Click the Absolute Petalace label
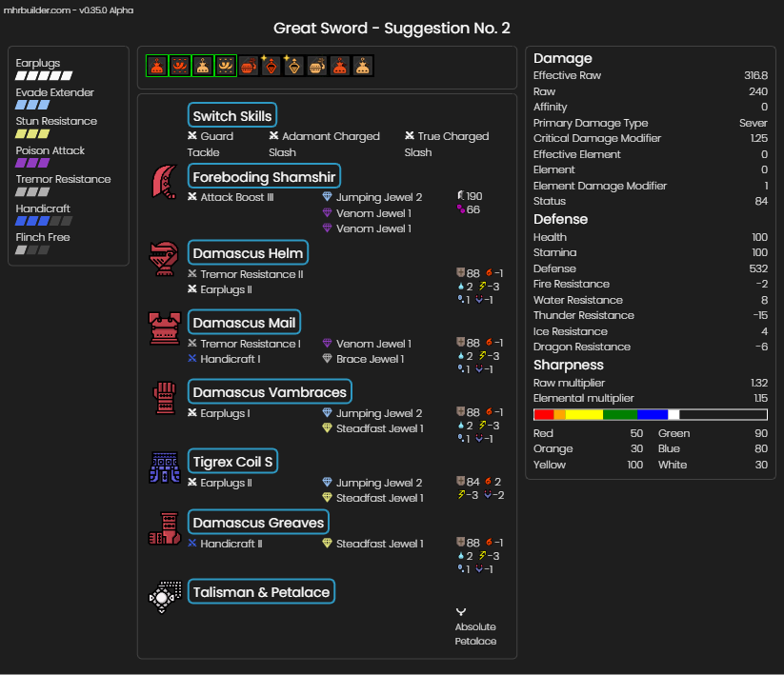 point(475,633)
